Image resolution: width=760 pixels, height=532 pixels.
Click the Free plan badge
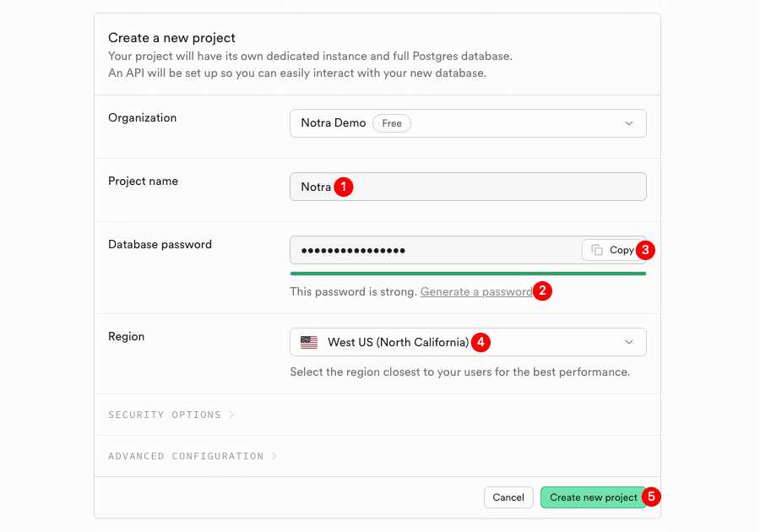392,123
